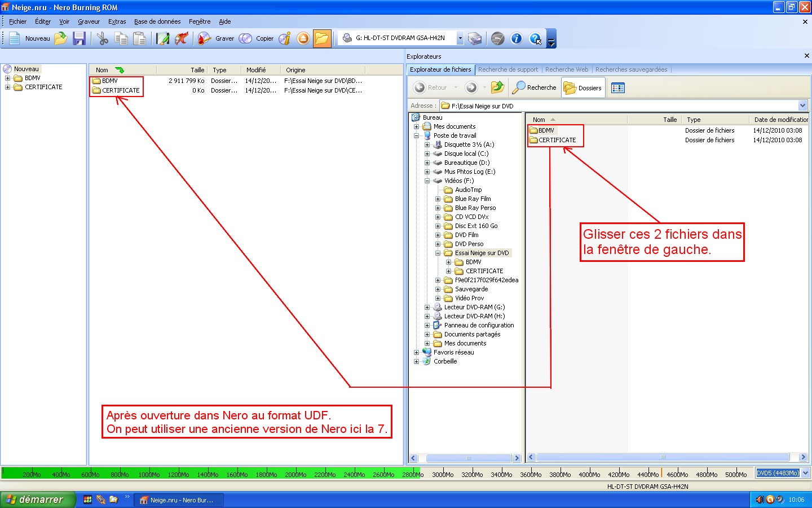Viewport: 812px width, 508px height.
Task: Click the view mode list icon
Action: tap(618, 87)
